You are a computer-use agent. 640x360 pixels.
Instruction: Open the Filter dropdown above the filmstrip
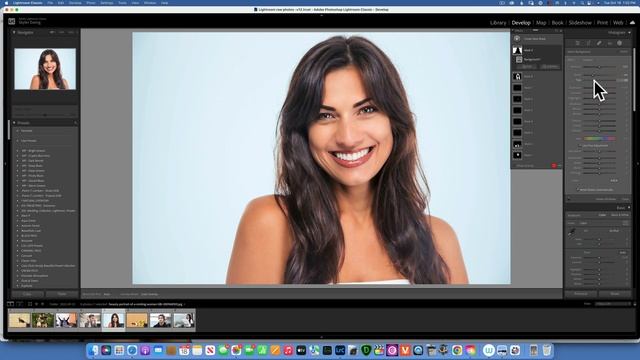612,304
